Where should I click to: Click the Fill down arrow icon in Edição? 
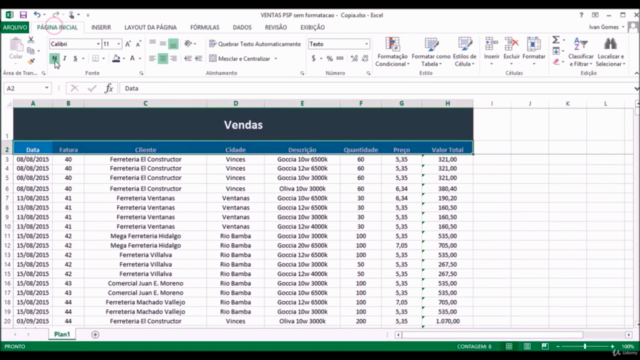click(x=556, y=51)
